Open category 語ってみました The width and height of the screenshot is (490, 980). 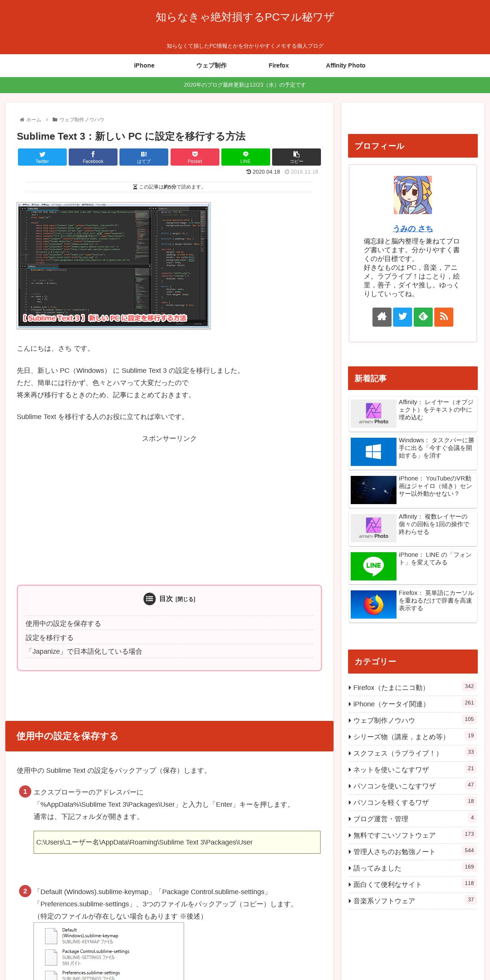pyautogui.click(x=413, y=868)
